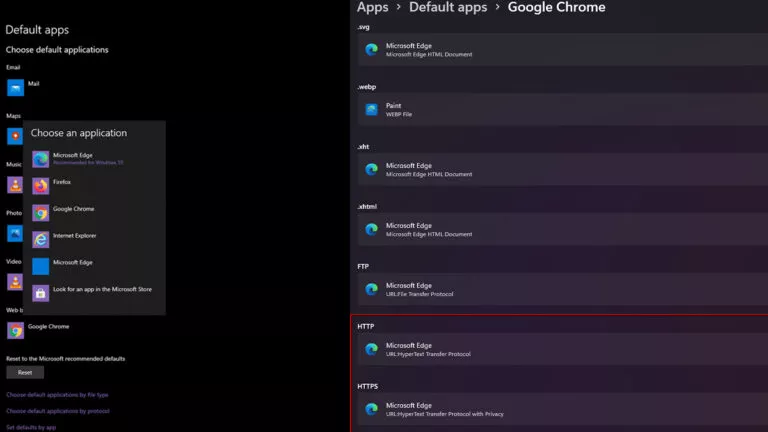Click the Choose default applications heading
The height and width of the screenshot is (432, 768).
57,49
